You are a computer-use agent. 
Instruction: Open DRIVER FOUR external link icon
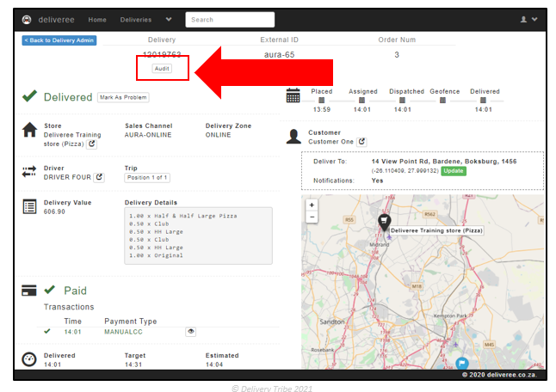tap(99, 177)
